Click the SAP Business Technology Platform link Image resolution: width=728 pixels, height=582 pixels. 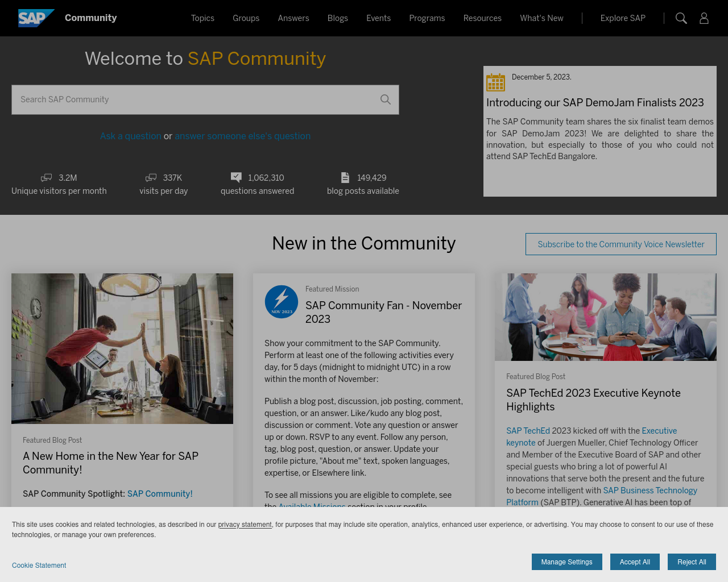(650, 490)
